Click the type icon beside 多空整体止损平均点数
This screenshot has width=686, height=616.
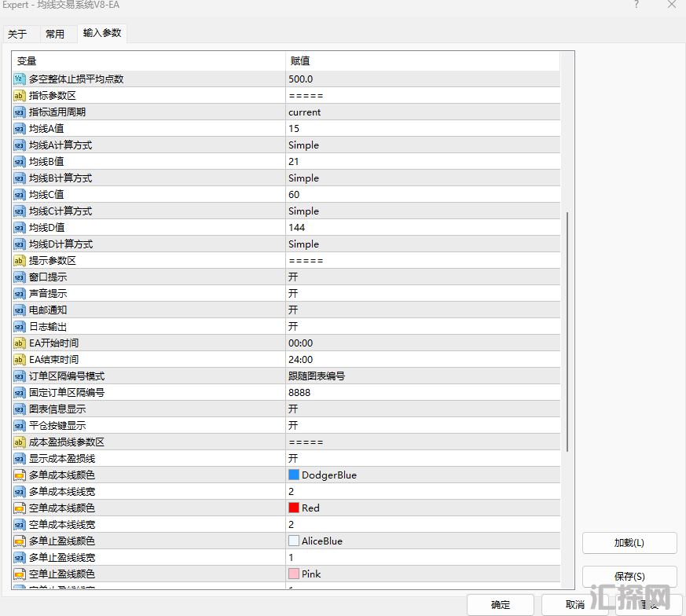(20, 79)
